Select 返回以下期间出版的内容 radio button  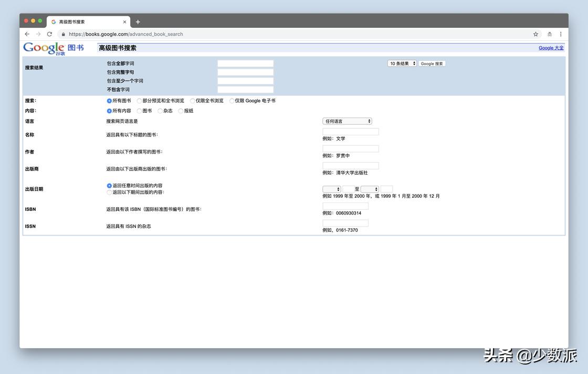pyautogui.click(x=109, y=193)
